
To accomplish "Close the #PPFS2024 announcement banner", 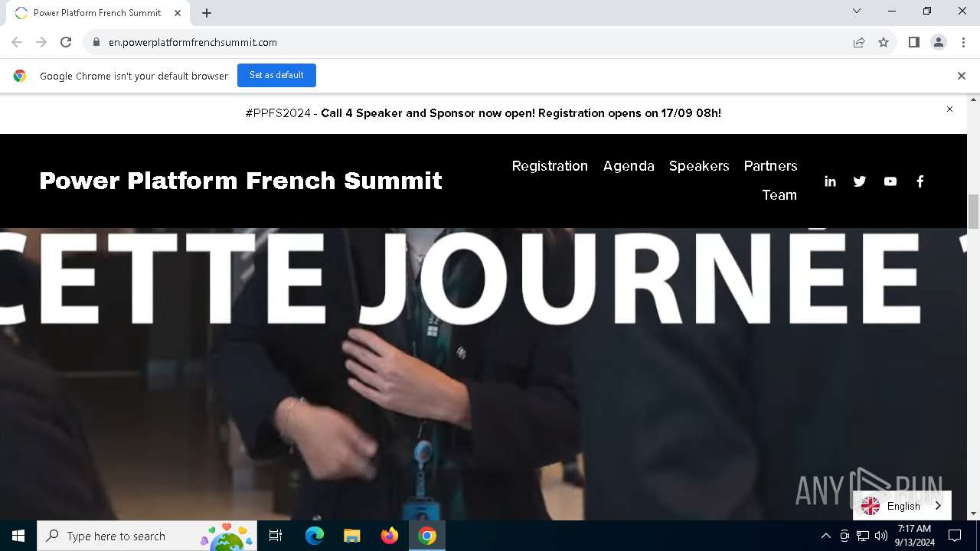I will click(949, 109).
